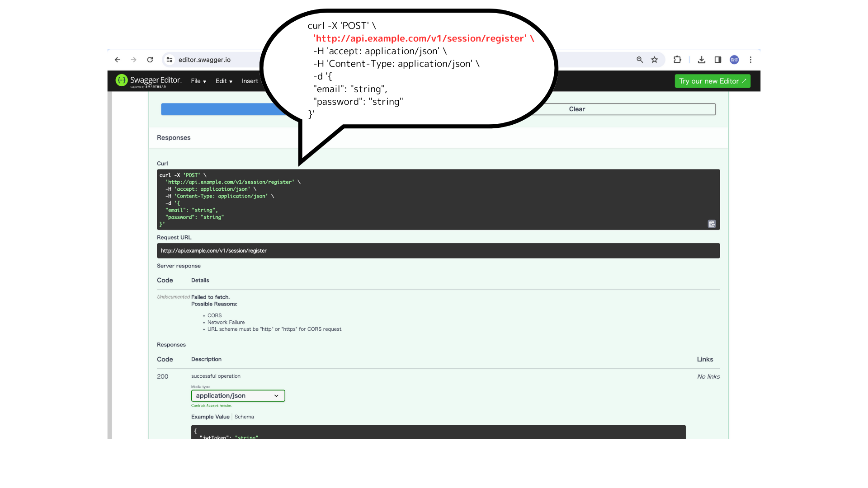Click the Swagger Editor logo

(121, 80)
